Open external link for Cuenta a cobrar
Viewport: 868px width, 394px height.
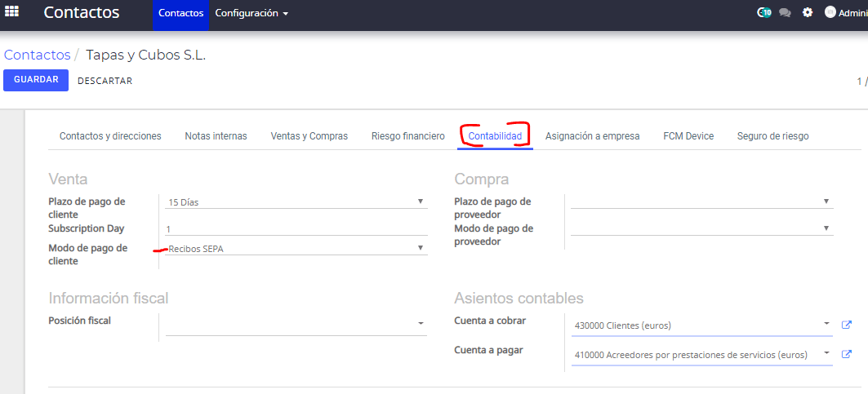[847, 325]
